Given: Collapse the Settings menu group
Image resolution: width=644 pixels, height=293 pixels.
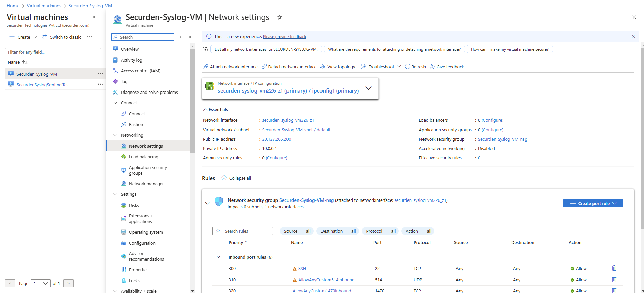Looking at the screenshot, I should pyautogui.click(x=115, y=194).
